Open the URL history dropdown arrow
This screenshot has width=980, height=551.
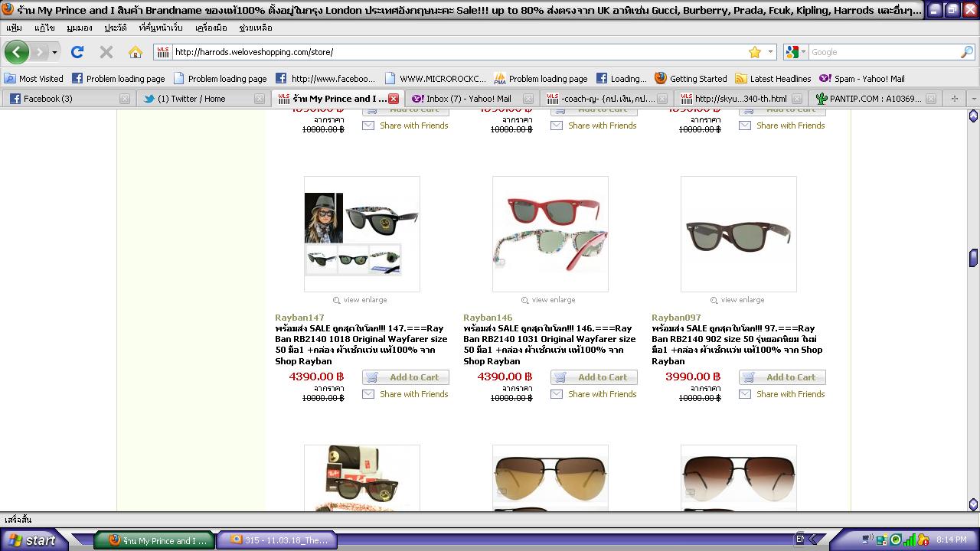[x=770, y=52]
